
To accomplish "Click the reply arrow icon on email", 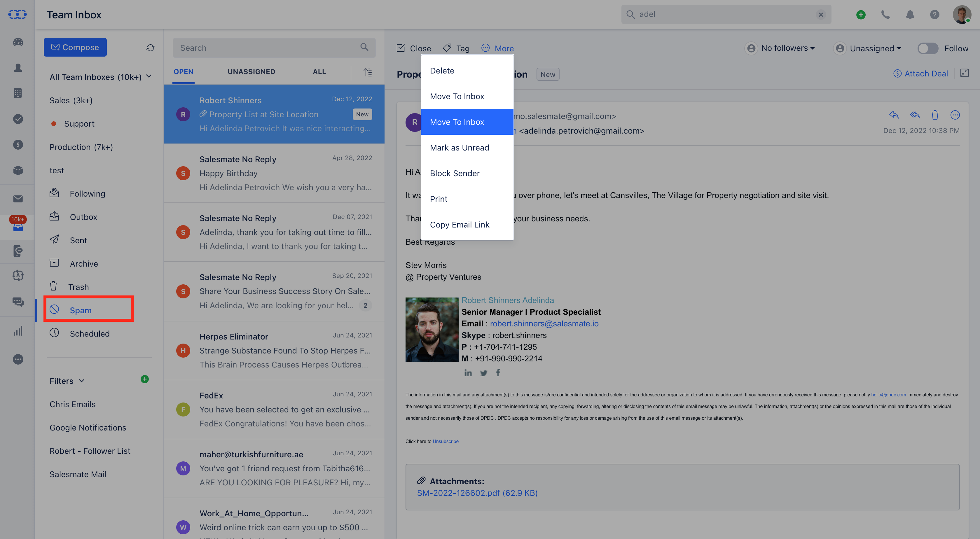I will (894, 115).
